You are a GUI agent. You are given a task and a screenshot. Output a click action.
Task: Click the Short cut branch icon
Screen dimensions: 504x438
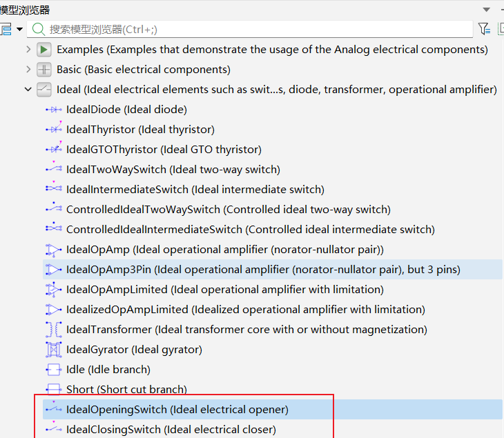54,389
